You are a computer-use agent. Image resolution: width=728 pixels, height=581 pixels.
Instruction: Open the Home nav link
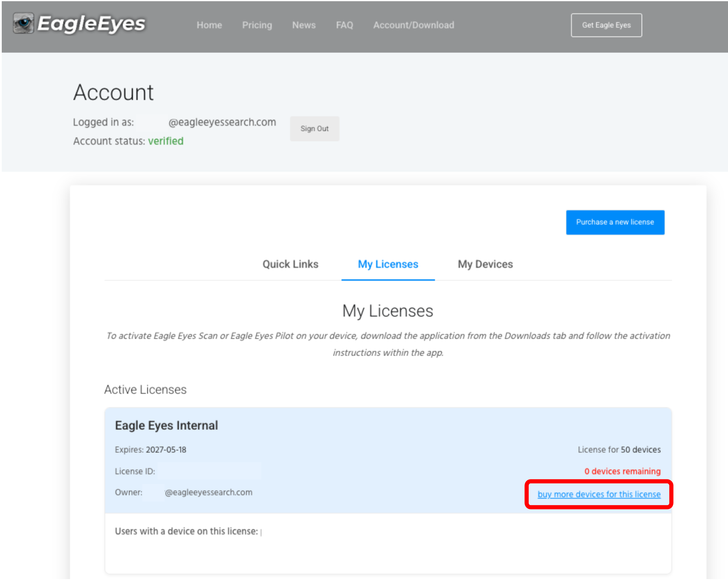tap(209, 25)
